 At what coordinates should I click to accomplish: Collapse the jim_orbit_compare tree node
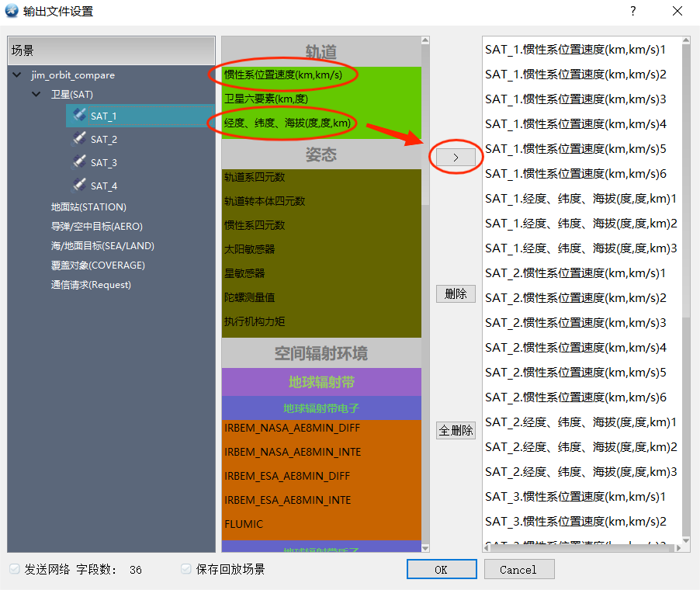(17, 75)
